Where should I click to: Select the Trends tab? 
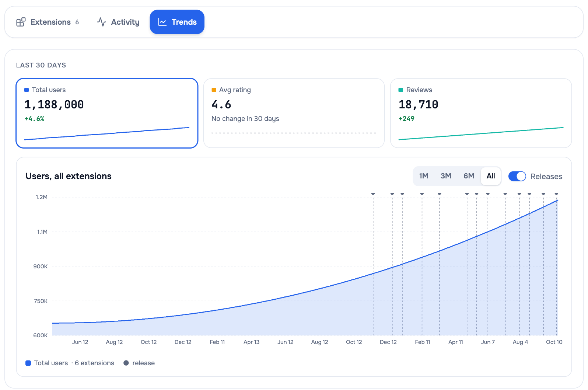pyautogui.click(x=177, y=22)
